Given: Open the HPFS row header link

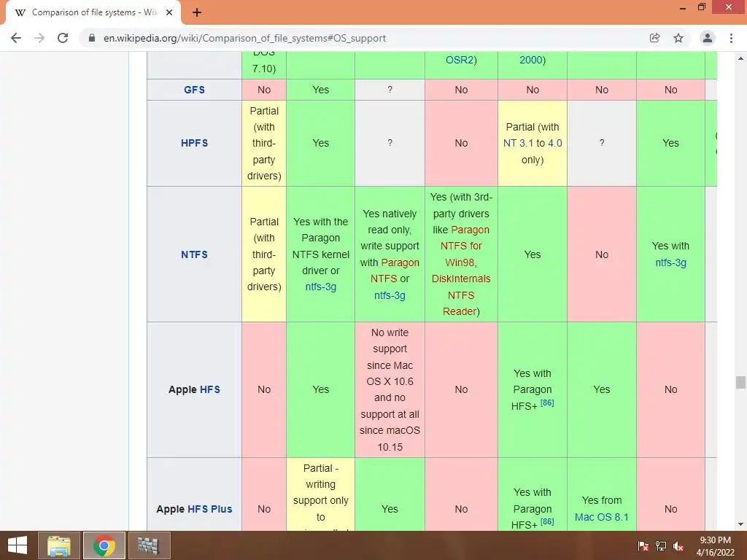Looking at the screenshot, I should pyautogui.click(x=194, y=143).
